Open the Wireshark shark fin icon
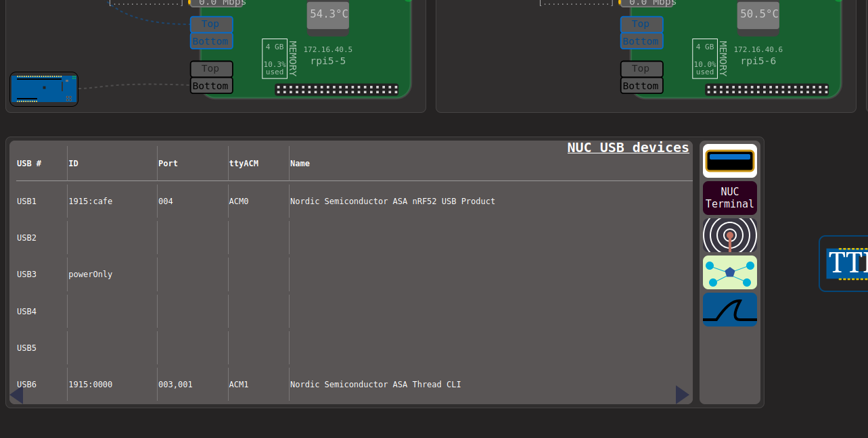The width and height of the screenshot is (868, 438). tap(729, 310)
